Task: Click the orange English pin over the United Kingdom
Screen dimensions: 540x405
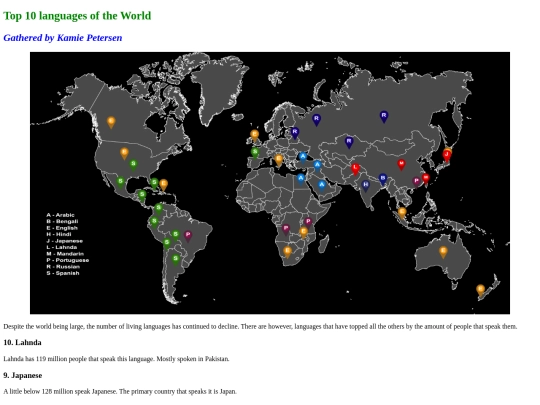Action: point(255,135)
